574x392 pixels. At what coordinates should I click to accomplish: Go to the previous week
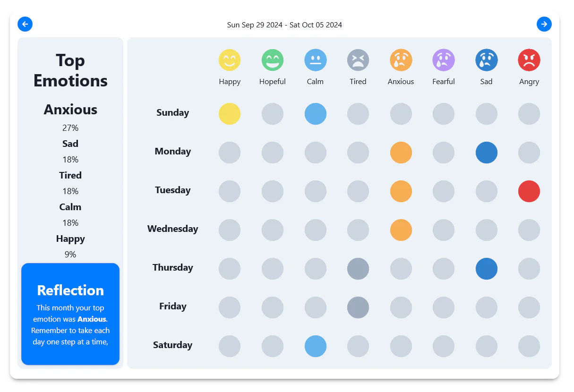pyautogui.click(x=25, y=24)
